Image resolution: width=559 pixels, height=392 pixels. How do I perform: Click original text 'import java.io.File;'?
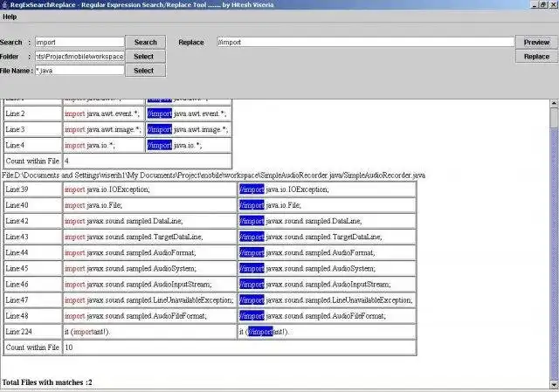tap(93, 205)
